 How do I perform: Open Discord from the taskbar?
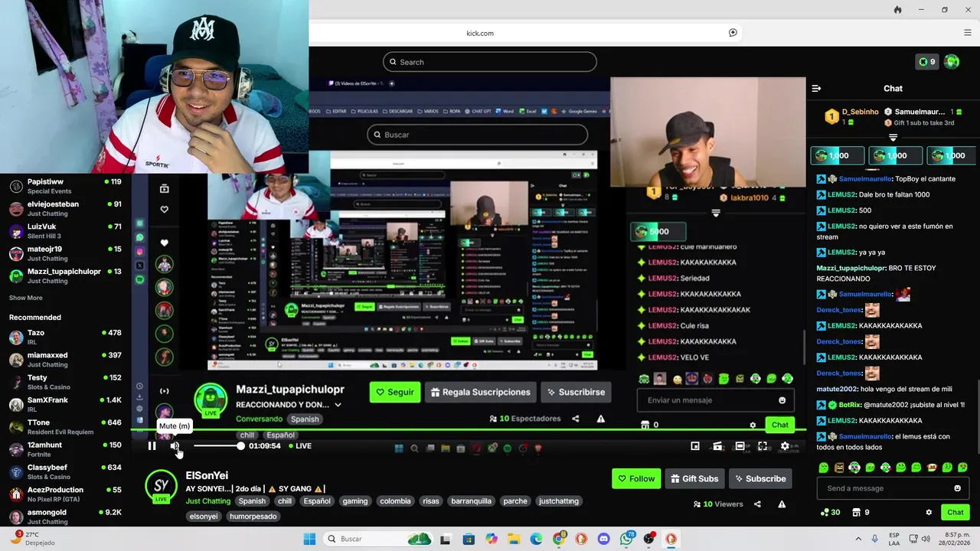603,539
